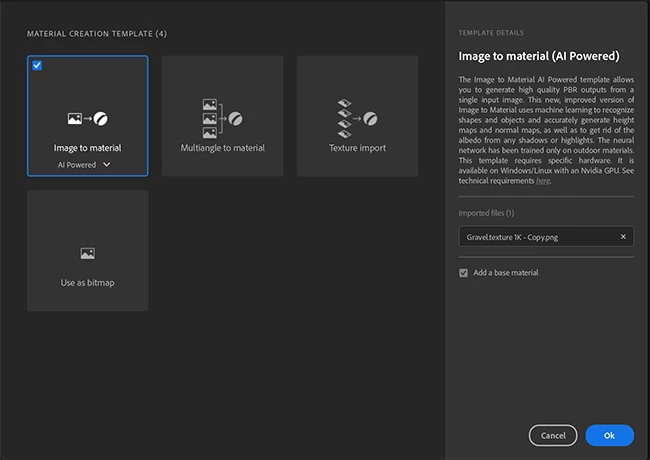The image size is (650, 460).
Task: Expand the AI Powered chevron
Action: [x=107, y=164]
